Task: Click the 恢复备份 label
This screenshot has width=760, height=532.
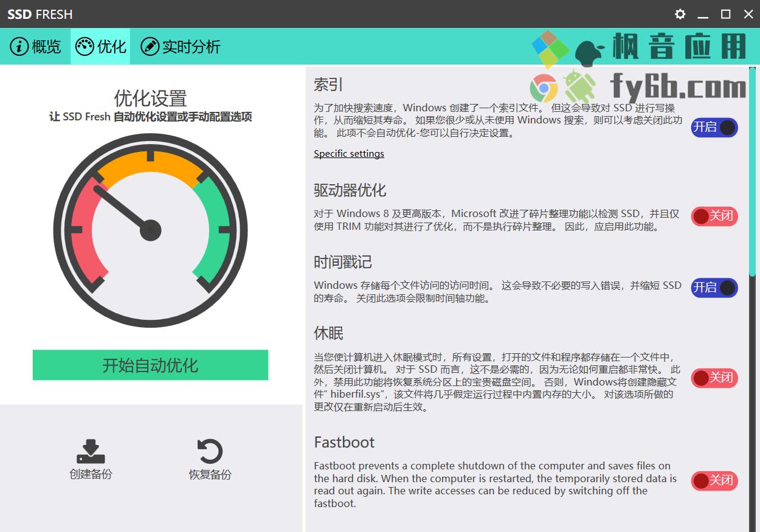Action: tap(210, 475)
